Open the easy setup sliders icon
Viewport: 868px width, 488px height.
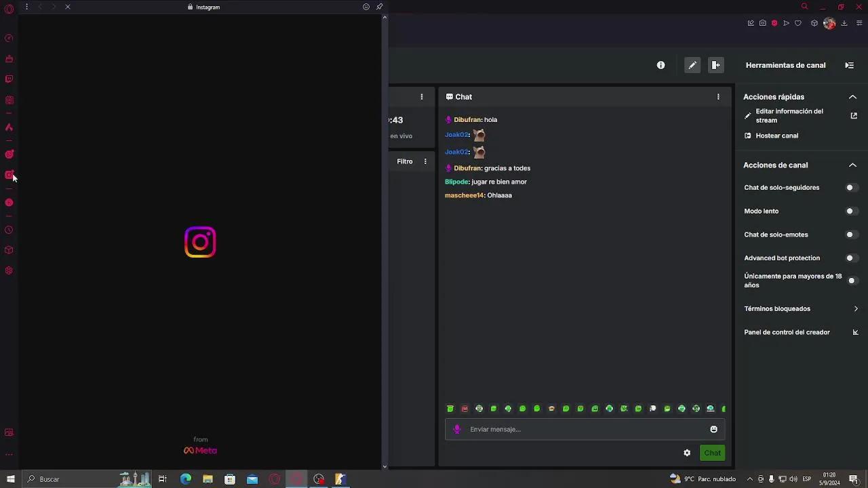click(859, 23)
